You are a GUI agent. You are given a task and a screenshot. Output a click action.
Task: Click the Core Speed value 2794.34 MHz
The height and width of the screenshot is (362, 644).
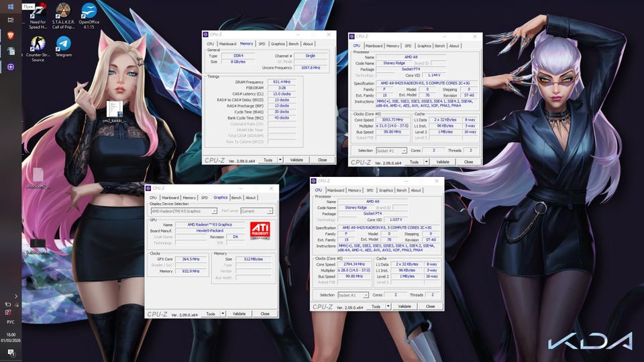click(x=354, y=264)
